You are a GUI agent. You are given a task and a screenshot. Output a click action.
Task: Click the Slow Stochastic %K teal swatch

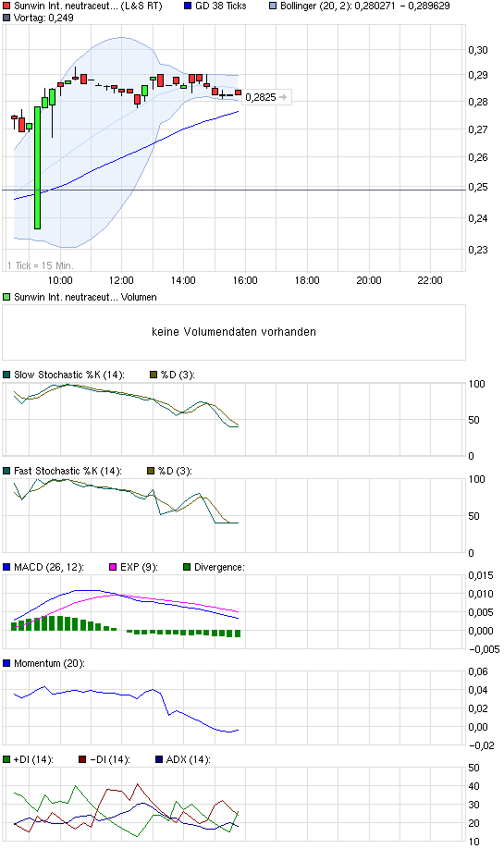[6, 375]
